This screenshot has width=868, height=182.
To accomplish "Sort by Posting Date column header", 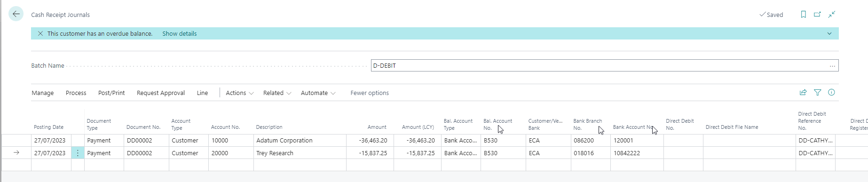I will [x=48, y=127].
